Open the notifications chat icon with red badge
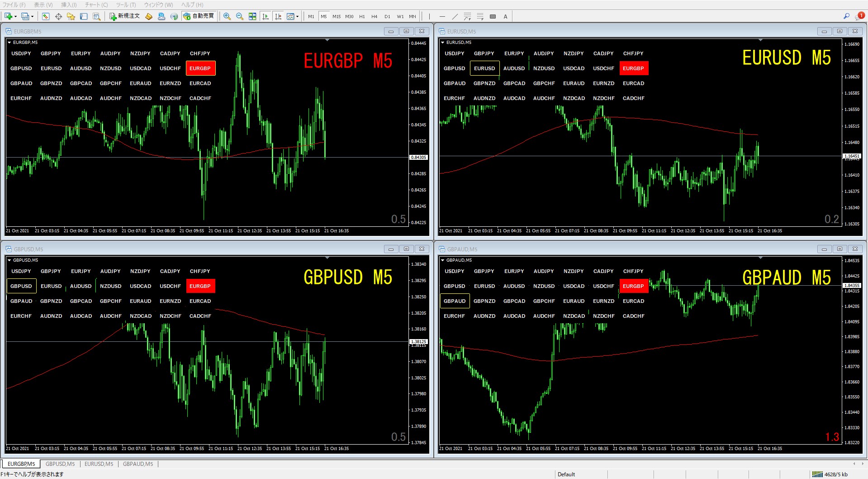868x479 pixels. 859,16
